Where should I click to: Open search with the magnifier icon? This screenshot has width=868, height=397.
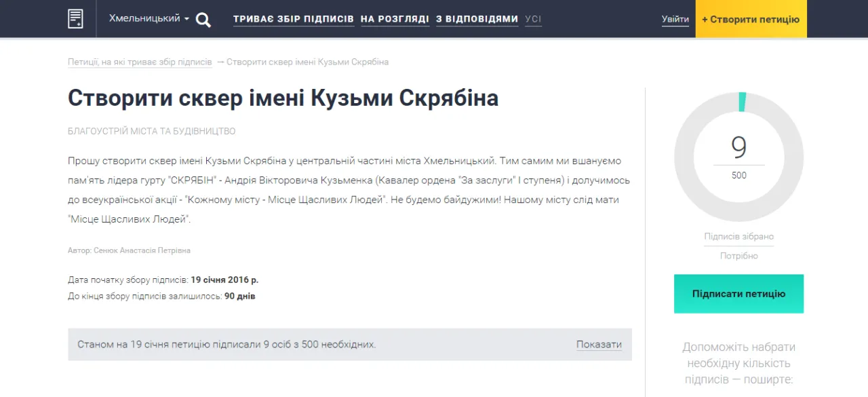(x=203, y=20)
